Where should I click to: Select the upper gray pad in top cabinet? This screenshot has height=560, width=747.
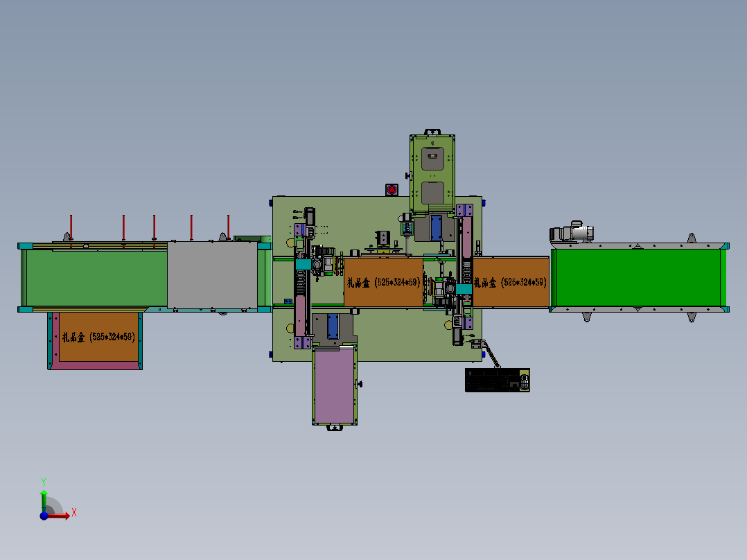click(x=432, y=159)
